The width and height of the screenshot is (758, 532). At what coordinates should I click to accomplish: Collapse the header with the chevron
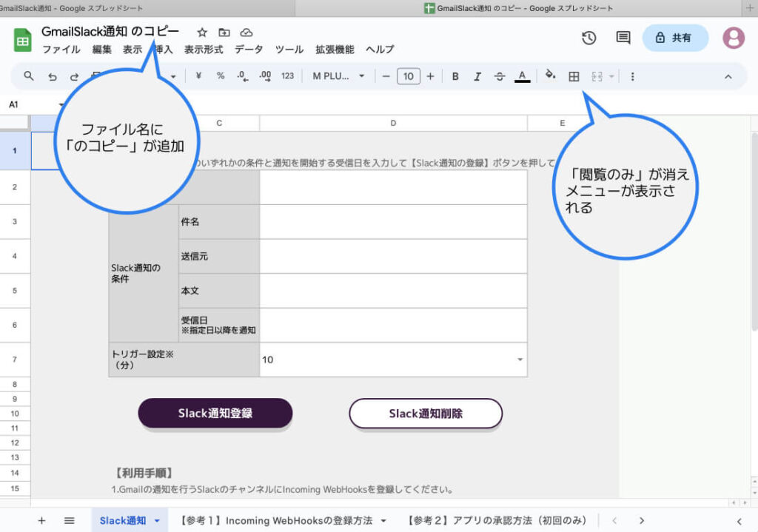(x=728, y=77)
